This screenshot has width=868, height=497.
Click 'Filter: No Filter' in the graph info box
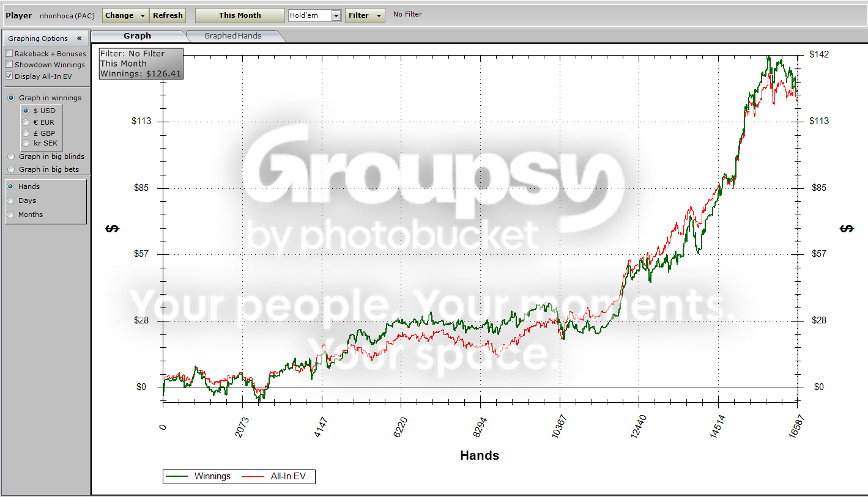tap(133, 54)
